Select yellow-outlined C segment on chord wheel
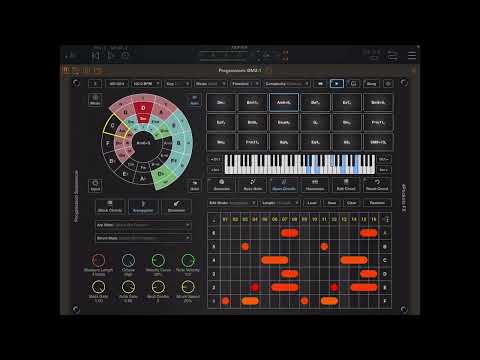Viewport: 480px width, 360px height. (x=113, y=126)
